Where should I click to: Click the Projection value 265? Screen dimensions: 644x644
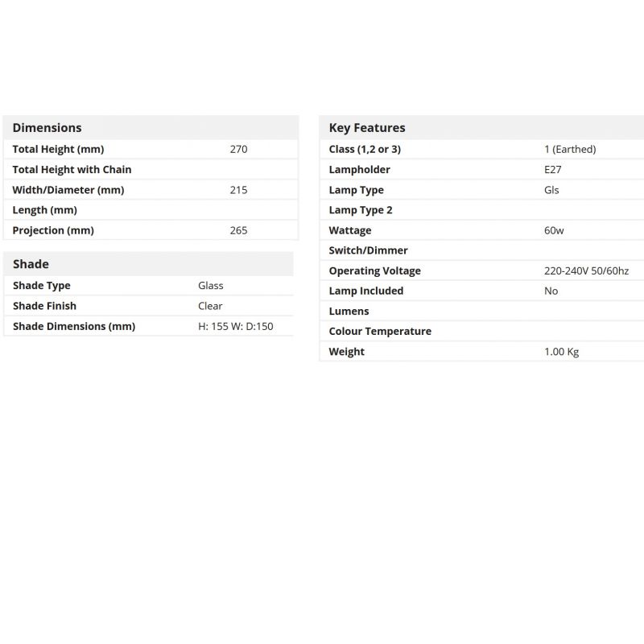pyautogui.click(x=238, y=230)
